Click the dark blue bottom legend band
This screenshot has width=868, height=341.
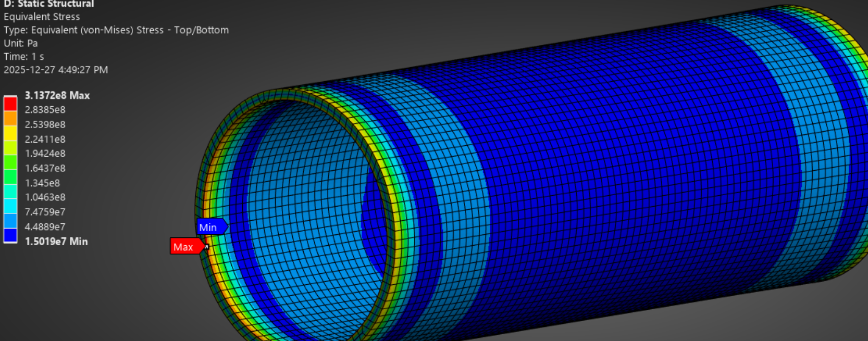click(x=10, y=235)
